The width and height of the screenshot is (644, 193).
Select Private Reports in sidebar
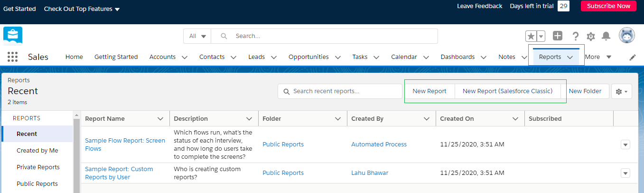[x=38, y=167]
